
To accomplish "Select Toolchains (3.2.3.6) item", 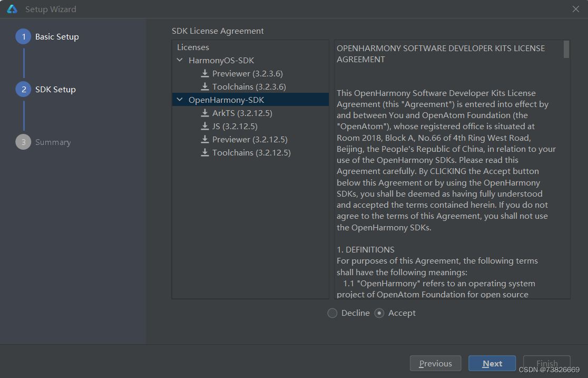I will click(249, 86).
